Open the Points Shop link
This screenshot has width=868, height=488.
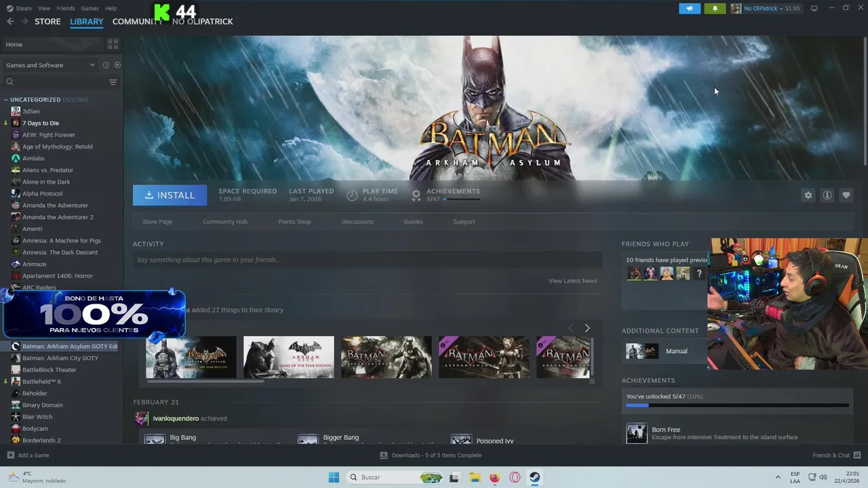[x=294, y=222]
